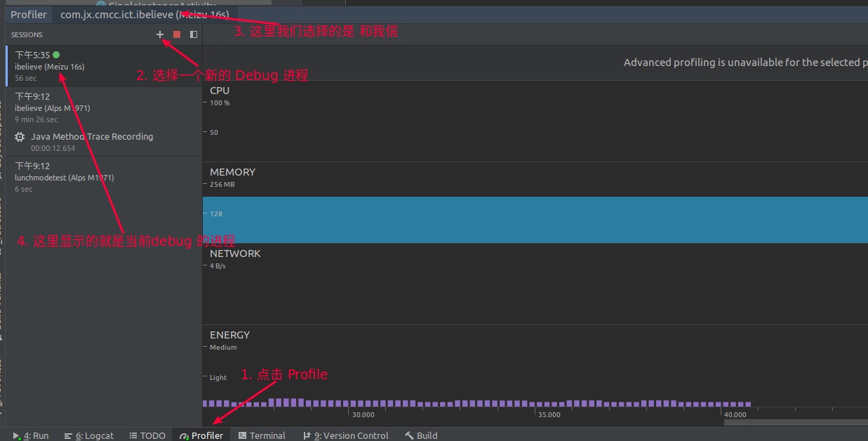Open the Build tool window
Screen dimensions: 868x441
tap(421, 435)
